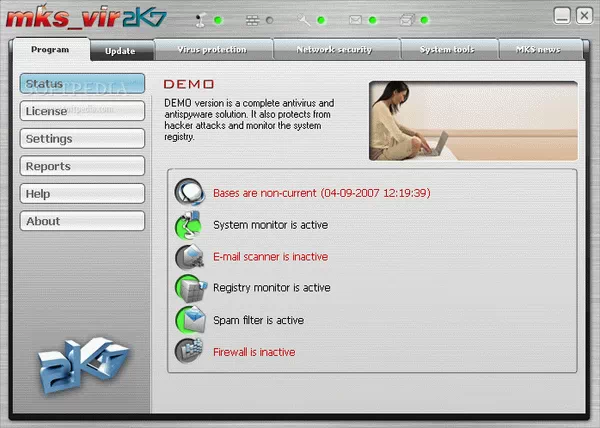Minimize the mks_vir window
600x428 pixels.
tap(562, 16)
